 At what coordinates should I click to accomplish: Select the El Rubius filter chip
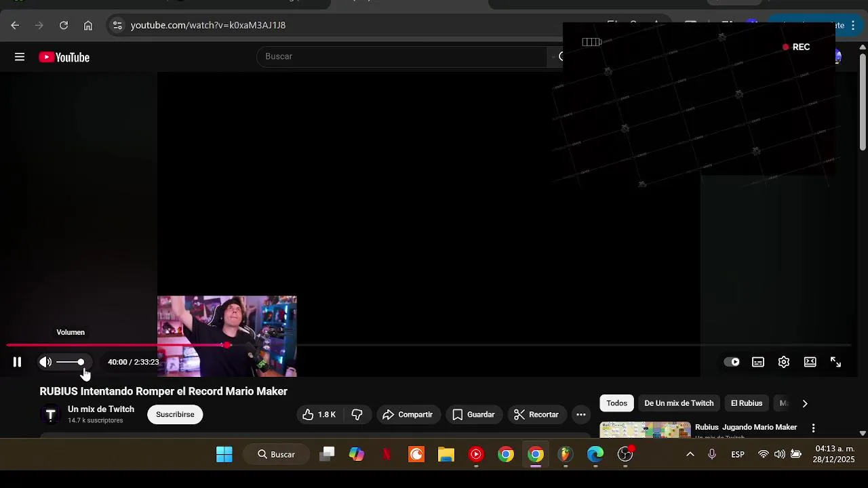click(x=747, y=403)
